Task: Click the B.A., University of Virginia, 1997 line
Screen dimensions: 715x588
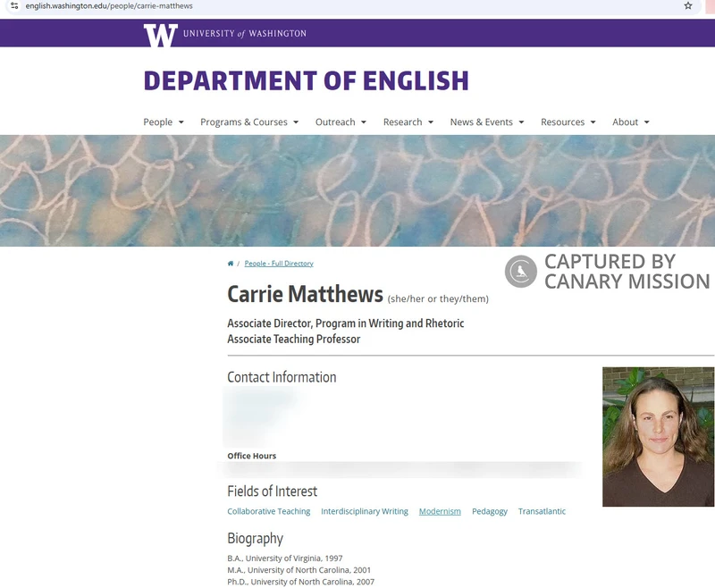Action: point(285,559)
